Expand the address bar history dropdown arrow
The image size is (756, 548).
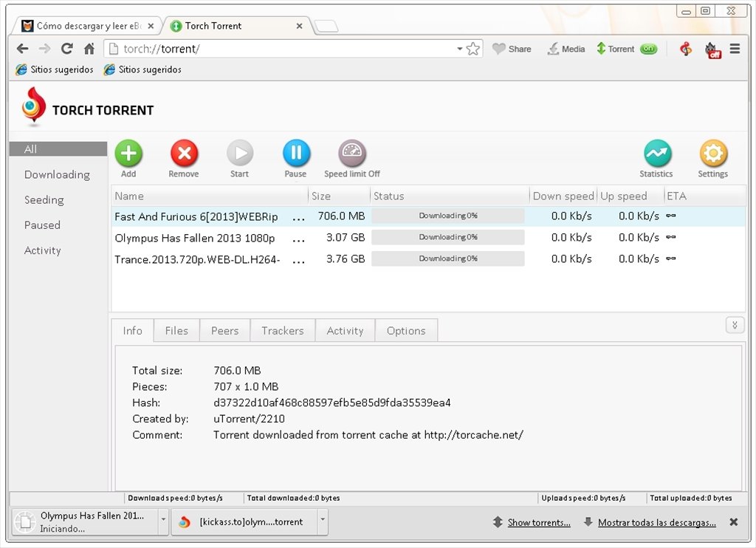(459, 49)
